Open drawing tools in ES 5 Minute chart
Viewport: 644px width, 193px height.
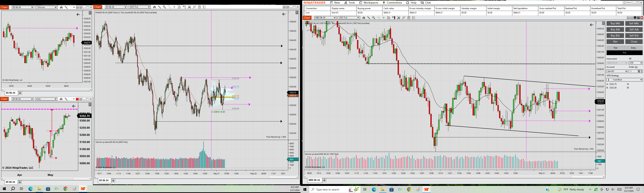(x=66, y=8)
